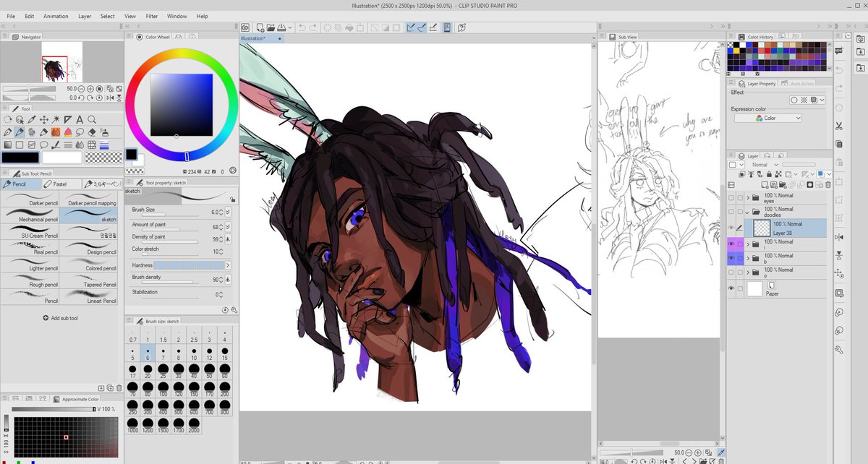The height and width of the screenshot is (464, 868).
Task: Click Add sub tool button
Action: (x=59, y=318)
